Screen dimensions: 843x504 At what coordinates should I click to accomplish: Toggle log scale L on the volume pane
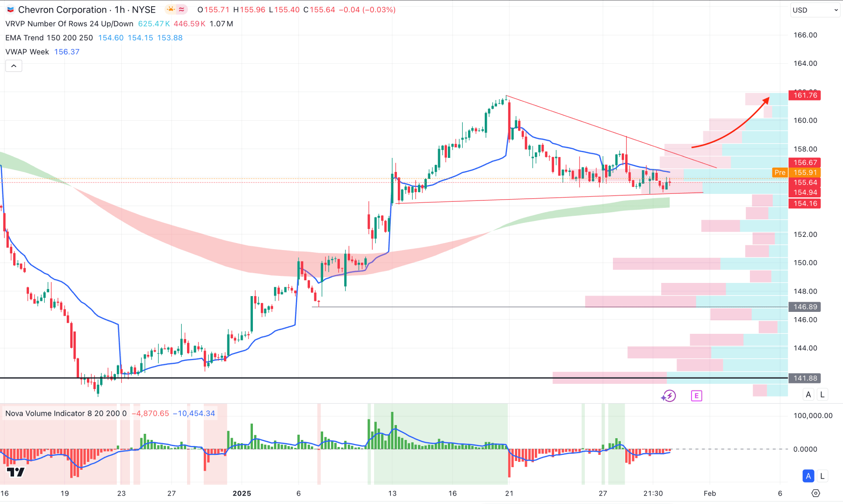(x=822, y=476)
